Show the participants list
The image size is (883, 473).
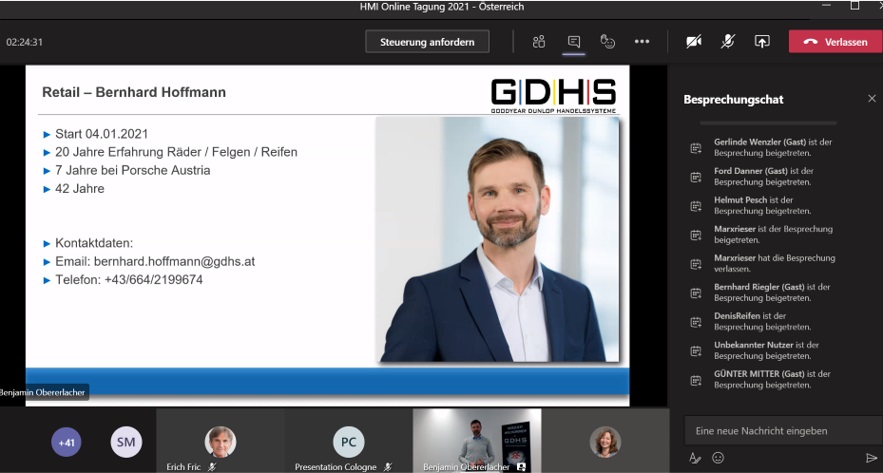coord(539,41)
